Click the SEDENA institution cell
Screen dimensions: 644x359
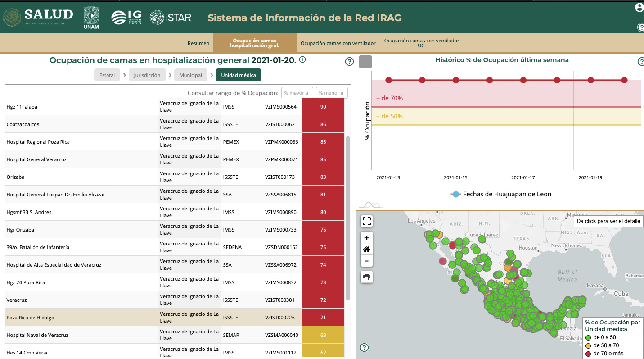click(x=232, y=247)
